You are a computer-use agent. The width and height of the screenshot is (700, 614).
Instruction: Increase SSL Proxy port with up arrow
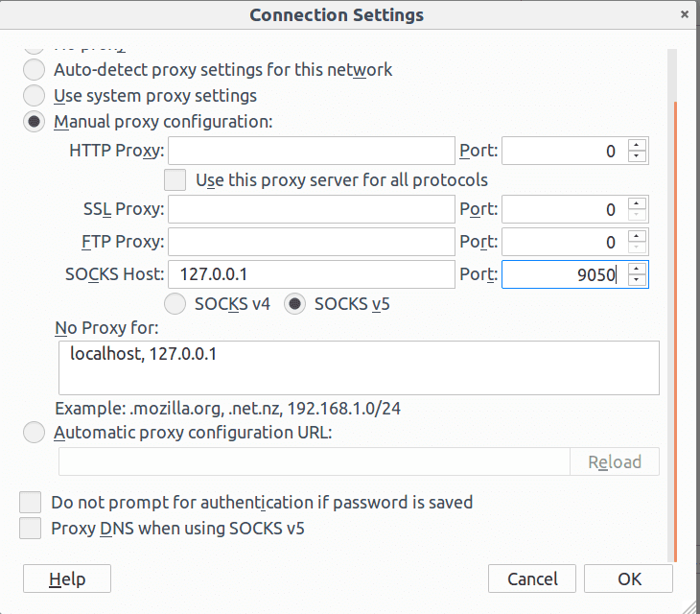click(638, 203)
